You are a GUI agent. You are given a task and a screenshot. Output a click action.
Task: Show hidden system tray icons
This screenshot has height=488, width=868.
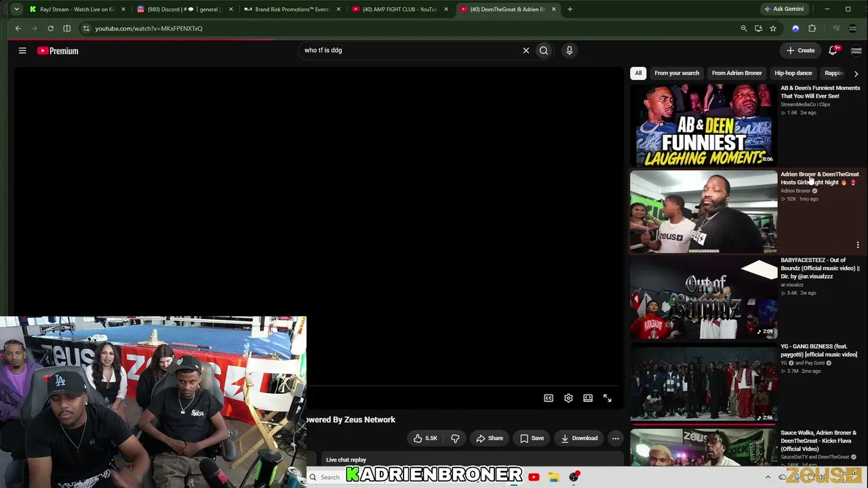pyautogui.click(x=768, y=477)
